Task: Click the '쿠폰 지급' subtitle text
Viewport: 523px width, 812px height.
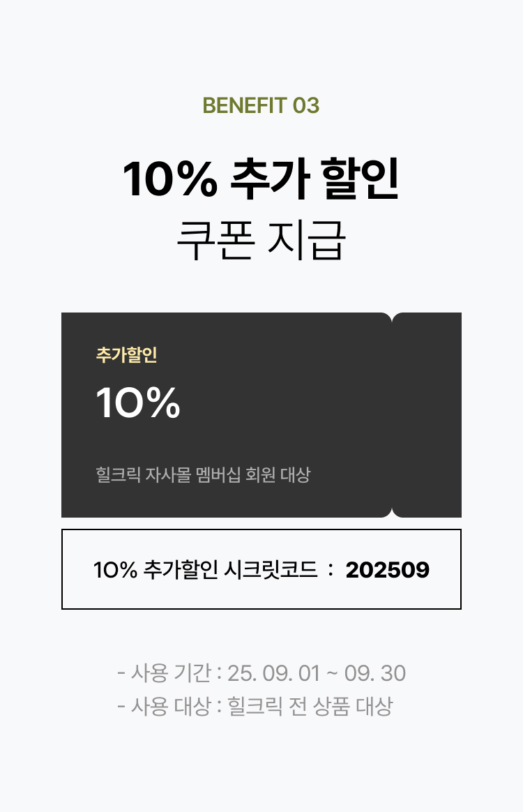Action: click(x=261, y=240)
